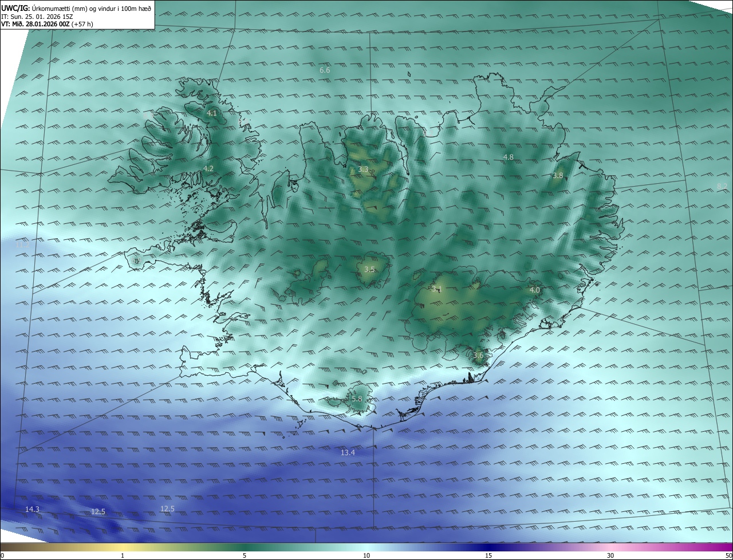Click the 3.8 value label
The height and width of the screenshot is (560, 733).
[x=558, y=175]
